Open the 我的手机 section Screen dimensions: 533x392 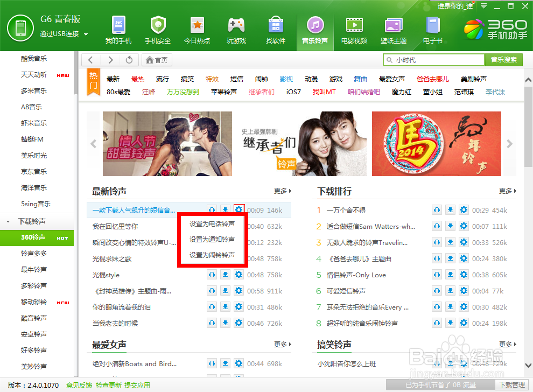tap(118, 30)
